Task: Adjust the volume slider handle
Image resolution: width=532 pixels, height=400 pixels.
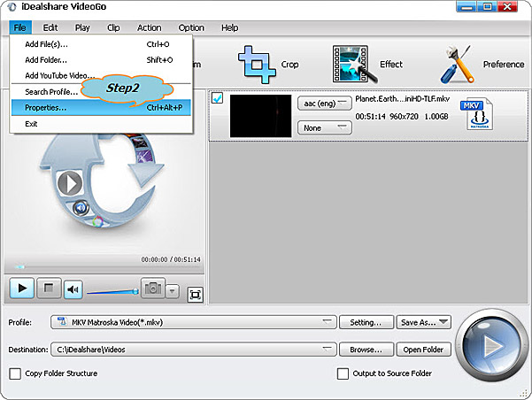Action: 135,291
